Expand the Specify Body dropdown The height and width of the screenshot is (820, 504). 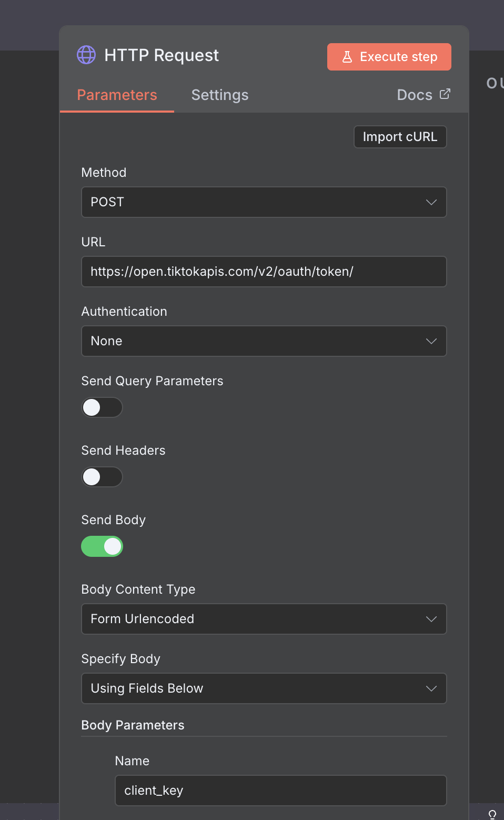pyautogui.click(x=263, y=688)
